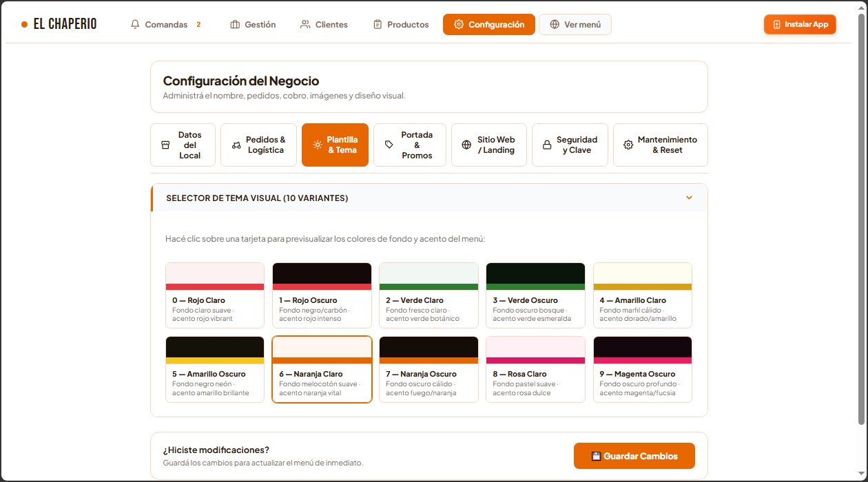
Task: Click the clipboard icon next to Productos
Action: click(x=378, y=24)
